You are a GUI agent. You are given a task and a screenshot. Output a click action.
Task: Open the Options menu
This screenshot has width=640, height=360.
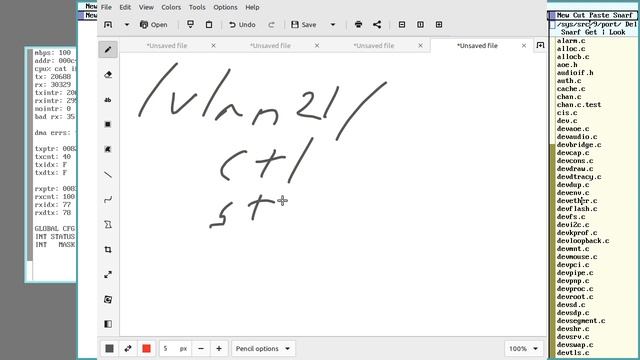(x=225, y=7)
